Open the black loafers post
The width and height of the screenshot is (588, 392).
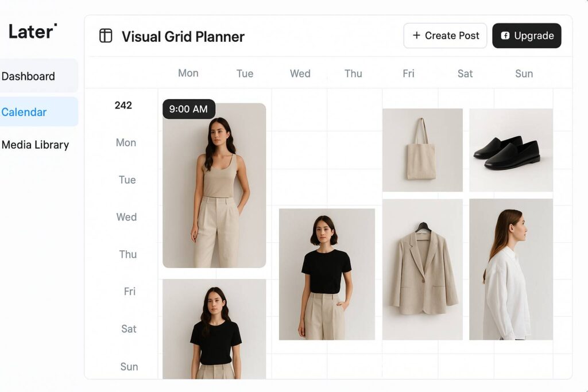tap(510, 150)
